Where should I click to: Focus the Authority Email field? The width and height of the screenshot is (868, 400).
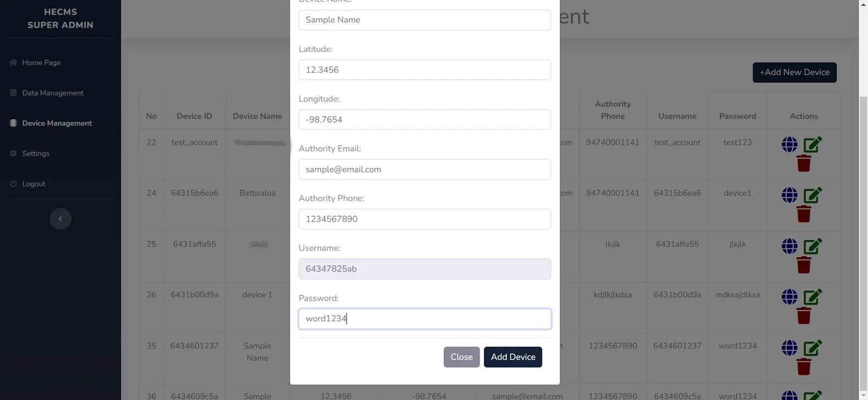424,169
